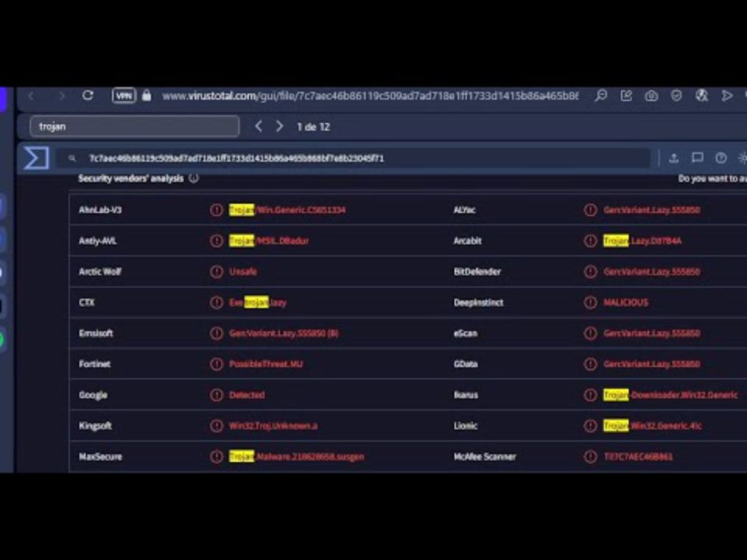747x560 pixels.
Task: Click the McAfee Scanner detection 'Ti!7C7AEC46B861'
Action: click(x=638, y=456)
